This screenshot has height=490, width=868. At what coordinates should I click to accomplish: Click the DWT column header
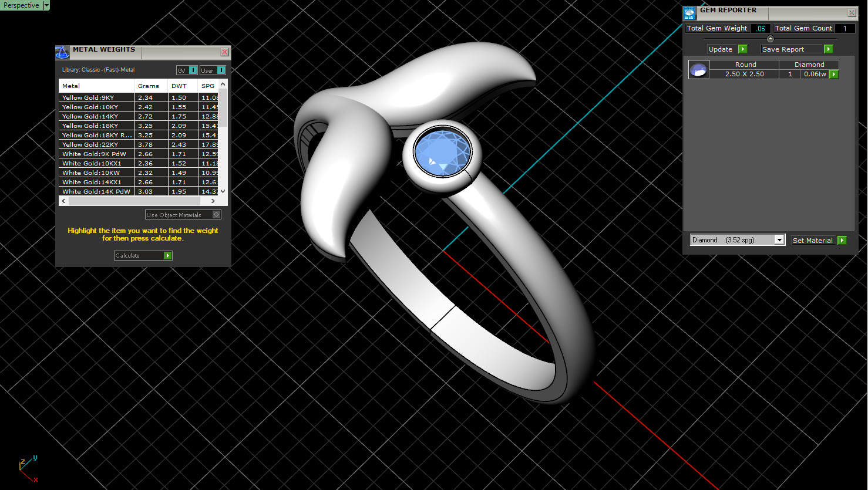(x=183, y=86)
